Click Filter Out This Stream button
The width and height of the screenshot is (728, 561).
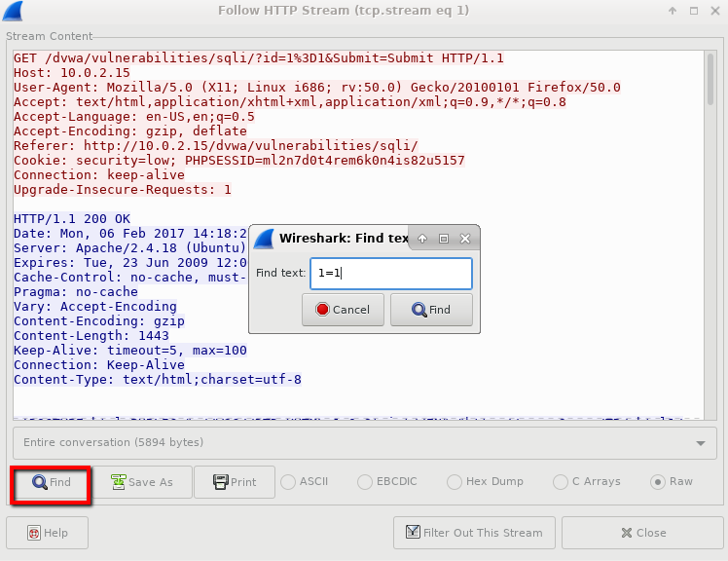click(x=474, y=533)
